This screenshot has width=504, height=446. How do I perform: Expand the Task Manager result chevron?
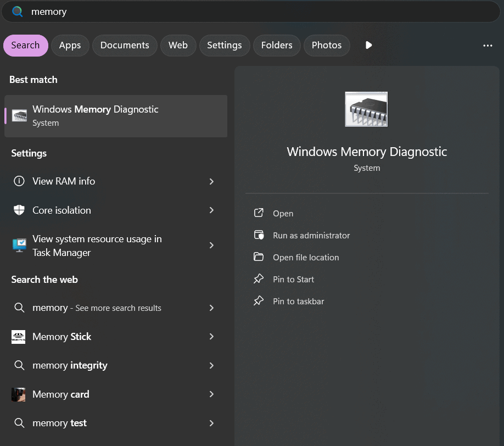[211, 246]
